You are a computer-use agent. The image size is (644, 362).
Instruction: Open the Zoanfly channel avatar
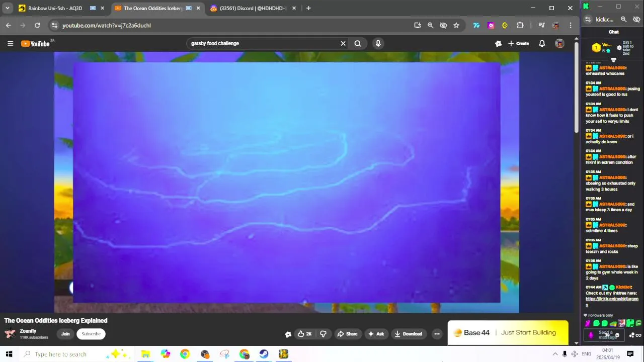(x=10, y=334)
